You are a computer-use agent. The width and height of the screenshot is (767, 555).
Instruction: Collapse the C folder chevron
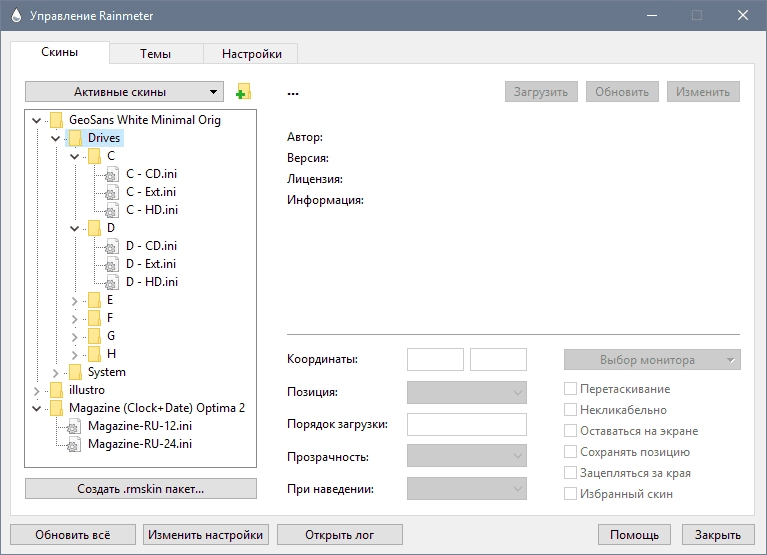click(74, 156)
